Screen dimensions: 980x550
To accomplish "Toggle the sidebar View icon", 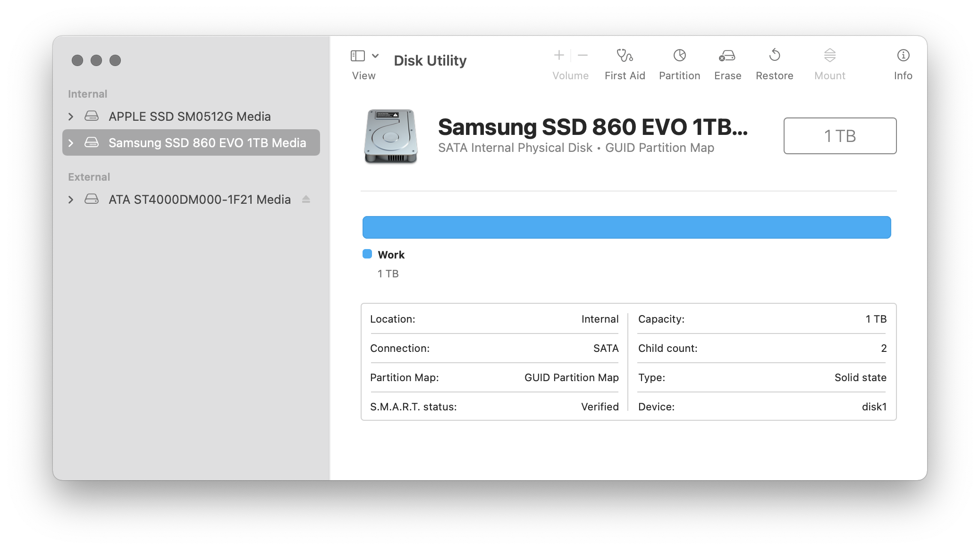I will [x=358, y=56].
